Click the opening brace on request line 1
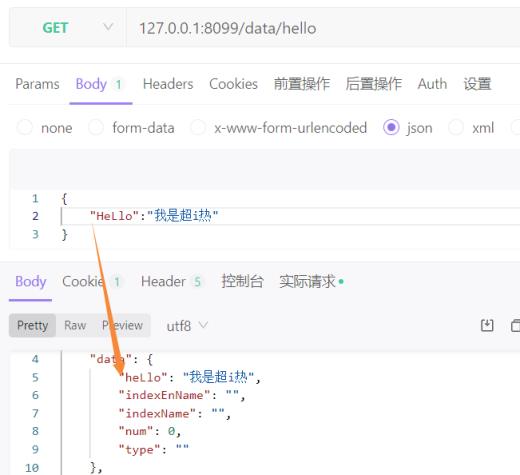520x475 pixels. [64, 199]
